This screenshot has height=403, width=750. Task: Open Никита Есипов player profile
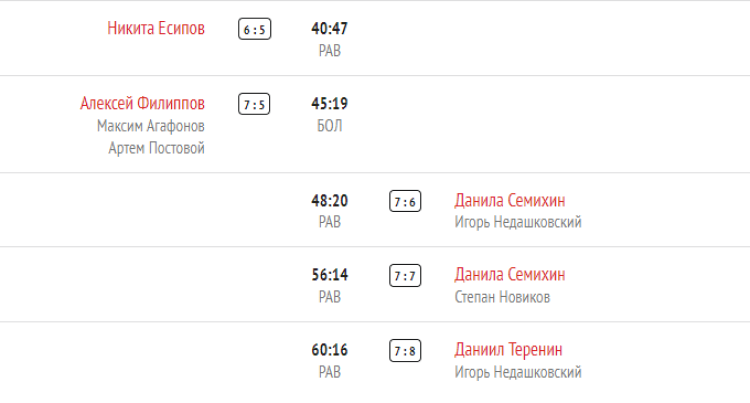[x=156, y=29]
